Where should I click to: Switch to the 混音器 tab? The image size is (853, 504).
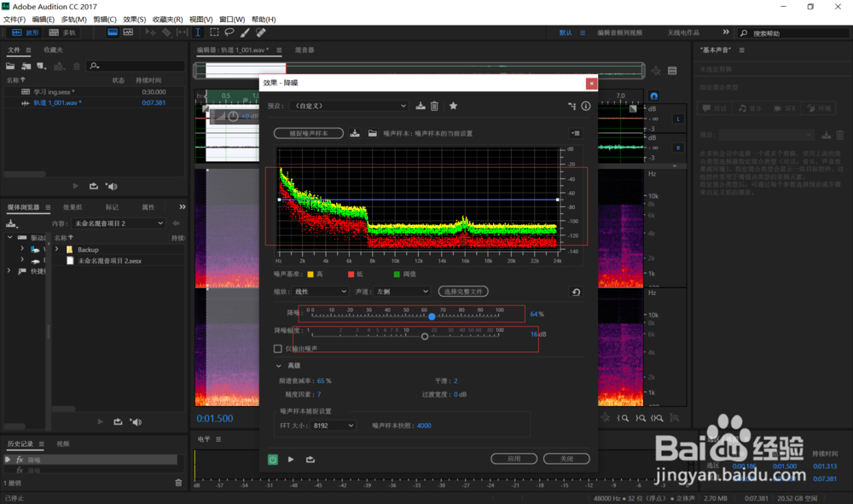pos(305,50)
